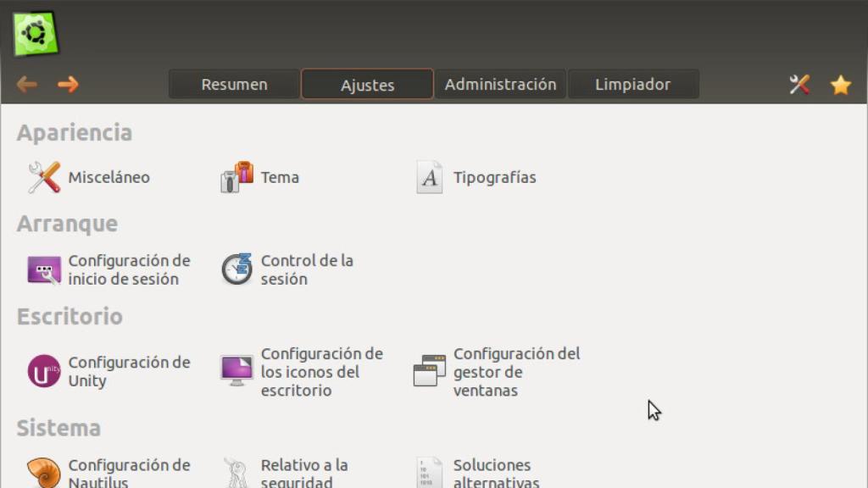Click the star favorites icon
This screenshot has height=488, width=868.
coord(840,84)
